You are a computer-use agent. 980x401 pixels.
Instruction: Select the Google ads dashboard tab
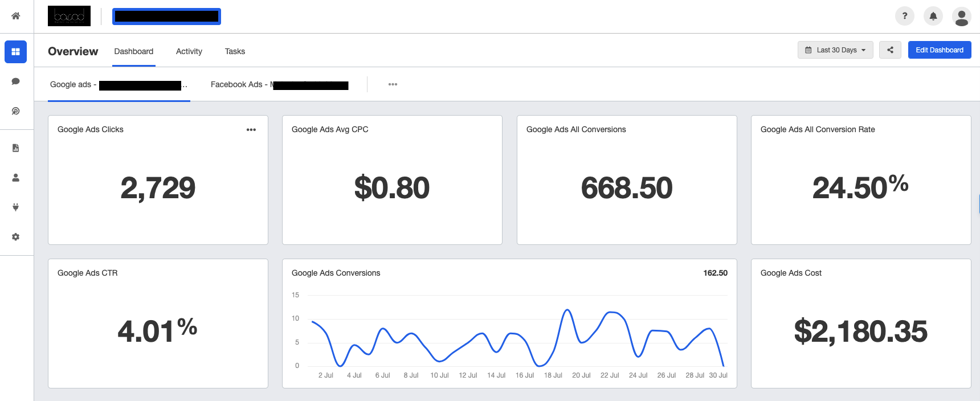119,85
